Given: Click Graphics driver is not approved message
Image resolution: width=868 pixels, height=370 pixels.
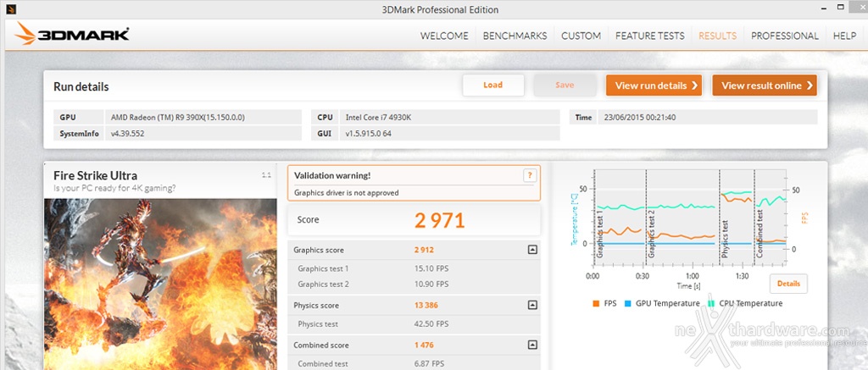Looking at the screenshot, I should pos(347,193).
